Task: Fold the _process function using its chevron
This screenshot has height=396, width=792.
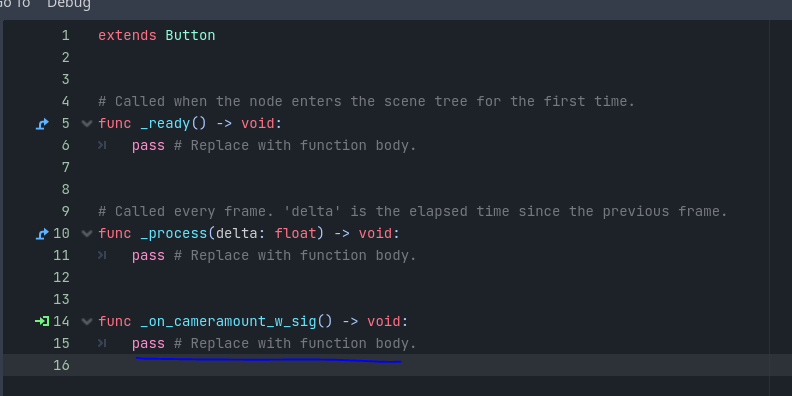Action: (x=87, y=233)
